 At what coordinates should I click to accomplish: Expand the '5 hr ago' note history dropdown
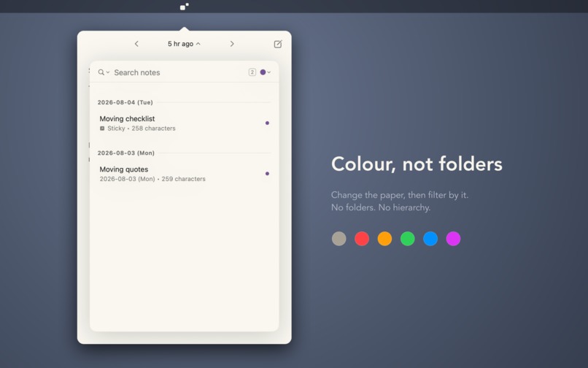(x=184, y=44)
